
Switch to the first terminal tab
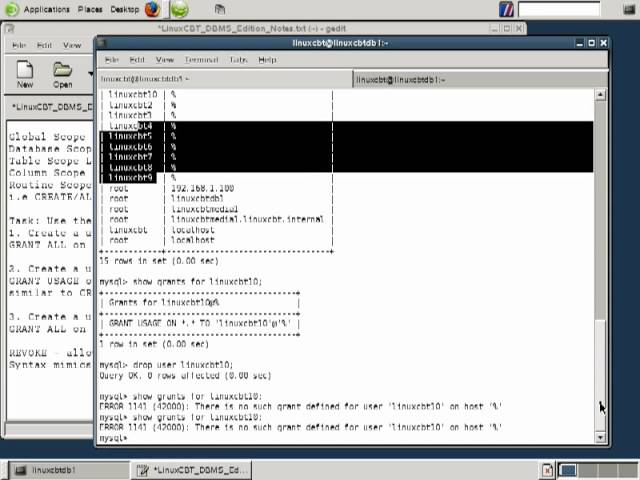[x=225, y=79]
